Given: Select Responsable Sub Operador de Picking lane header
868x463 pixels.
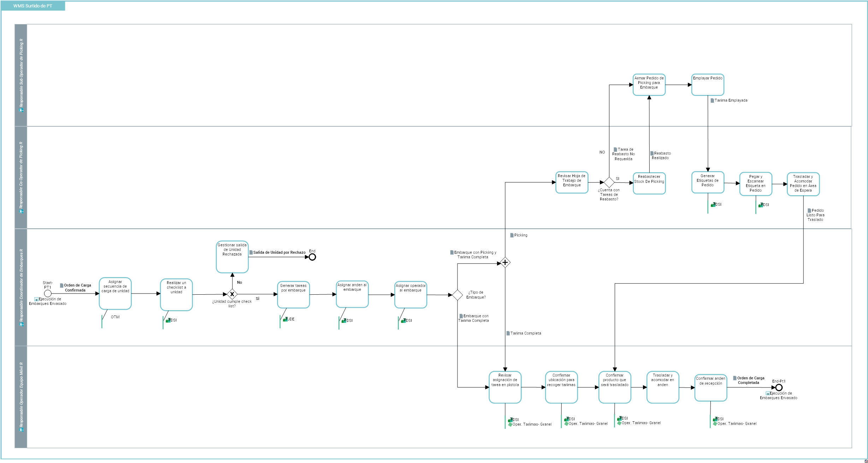Looking at the screenshot, I should coord(21,75).
